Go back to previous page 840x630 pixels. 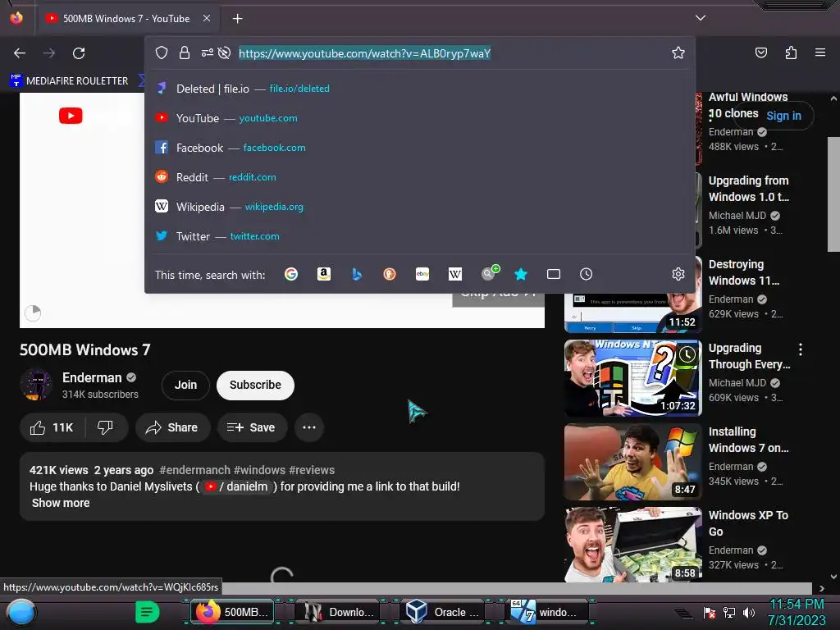coord(20,53)
